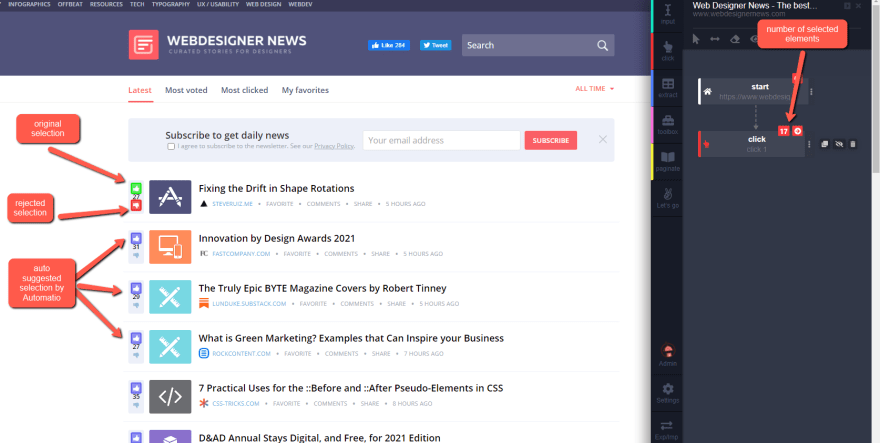The width and height of the screenshot is (880, 443).
Task: Click the 7 Practical Uses code thumbnail
Action: click(x=170, y=396)
